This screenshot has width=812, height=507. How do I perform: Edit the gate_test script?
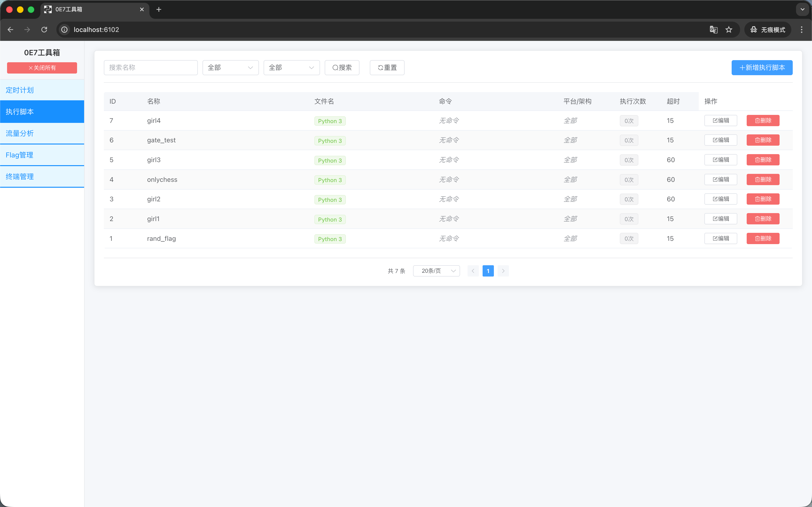pyautogui.click(x=720, y=140)
